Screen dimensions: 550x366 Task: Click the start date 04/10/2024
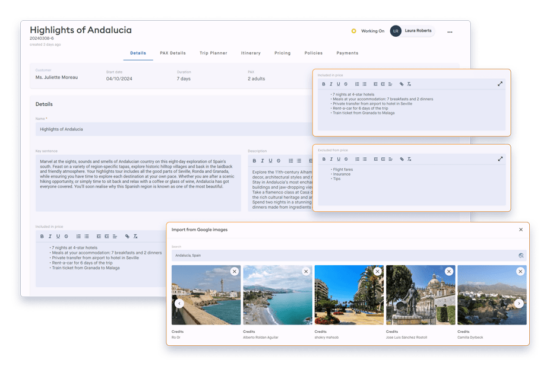point(119,79)
